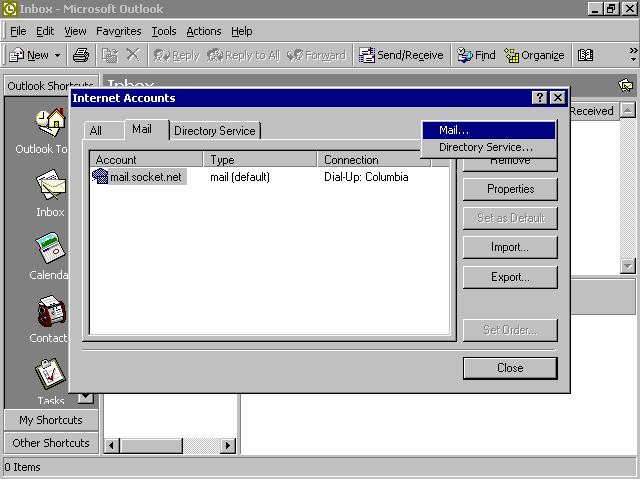Click the Received column header in Inbox
The width and height of the screenshot is (640, 480).
(593, 111)
